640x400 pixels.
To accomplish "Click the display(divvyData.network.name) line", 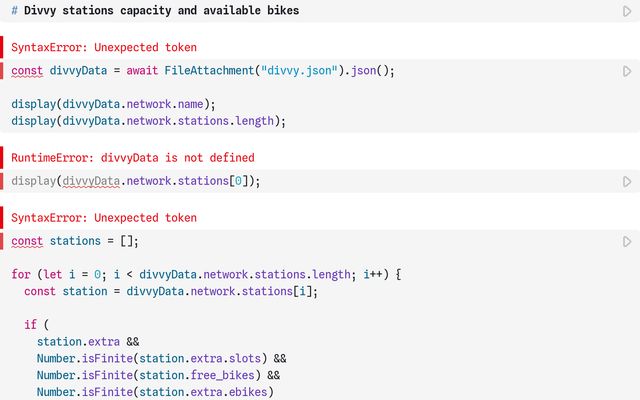I will click(x=113, y=104).
